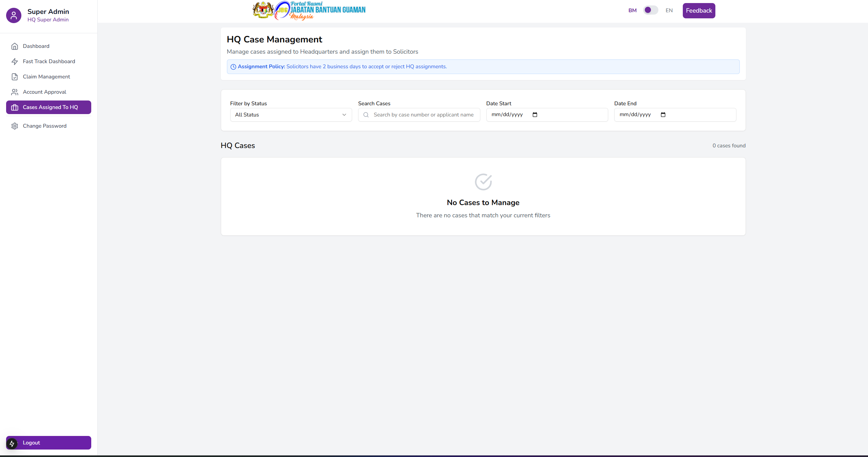The width and height of the screenshot is (868, 457).
Task: Select the BM language label
Action: tap(632, 11)
